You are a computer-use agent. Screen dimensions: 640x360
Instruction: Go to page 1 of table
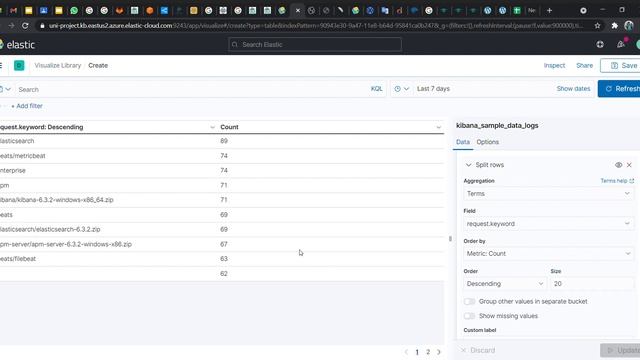tap(417, 352)
